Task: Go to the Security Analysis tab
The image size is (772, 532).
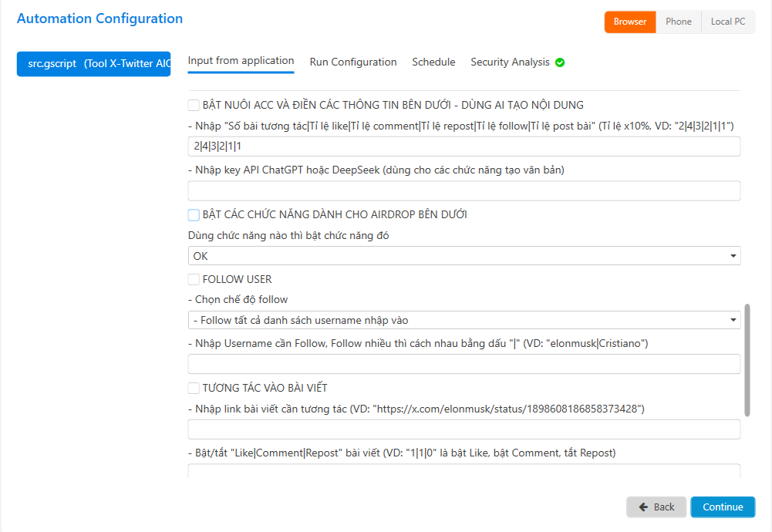Action: pyautogui.click(x=510, y=62)
